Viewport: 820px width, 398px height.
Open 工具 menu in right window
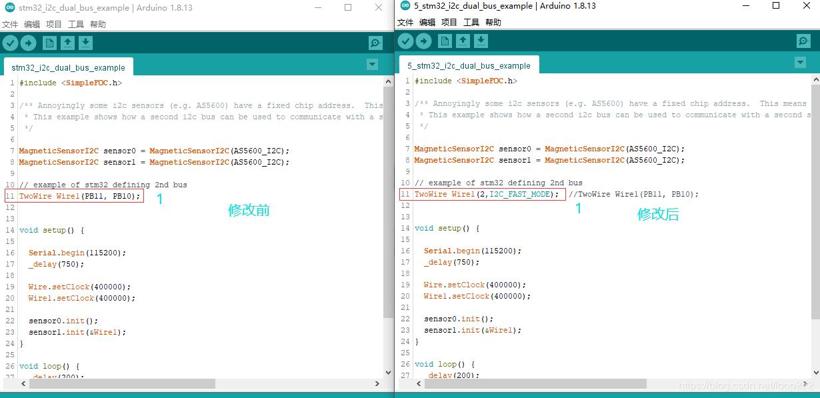point(471,22)
